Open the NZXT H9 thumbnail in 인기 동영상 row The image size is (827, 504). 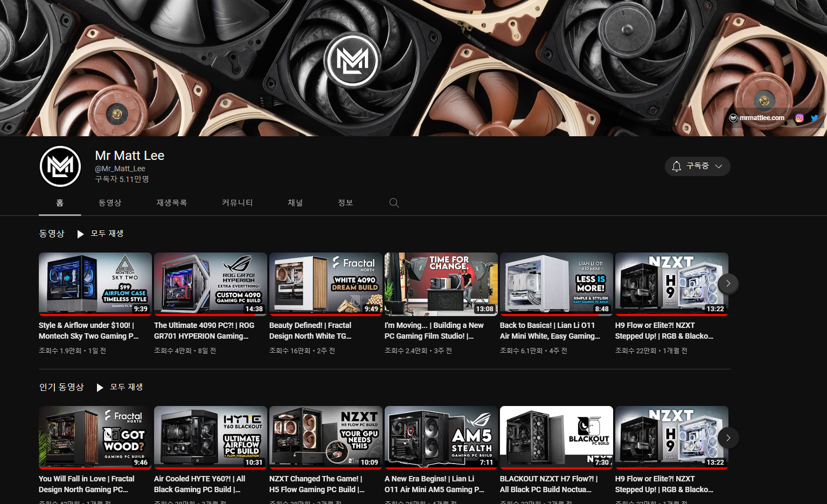coord(672,437)
